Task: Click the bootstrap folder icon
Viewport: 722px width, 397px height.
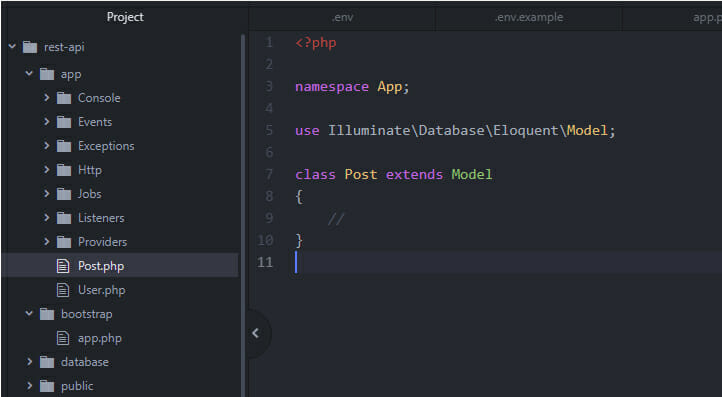Action: (x=47, y=314)
